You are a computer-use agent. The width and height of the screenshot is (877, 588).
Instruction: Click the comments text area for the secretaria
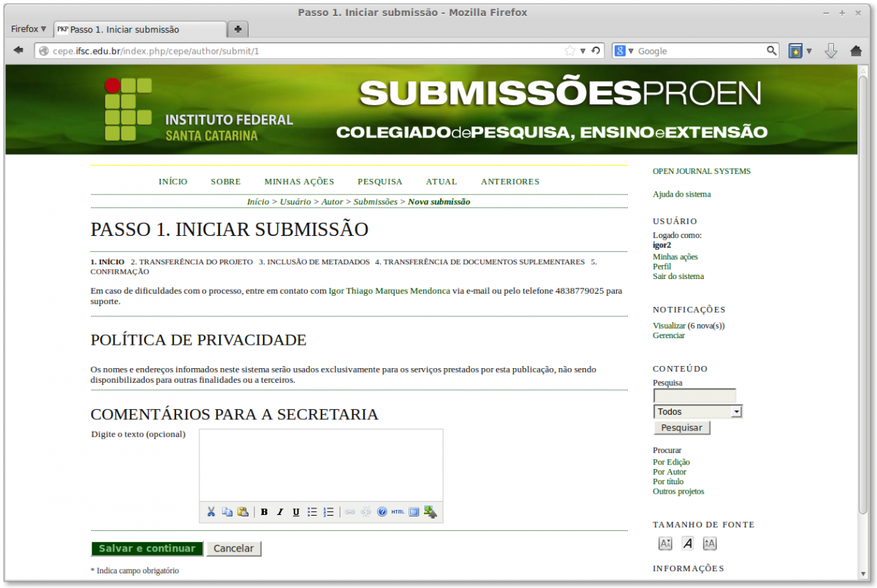(x=321, y=465)
